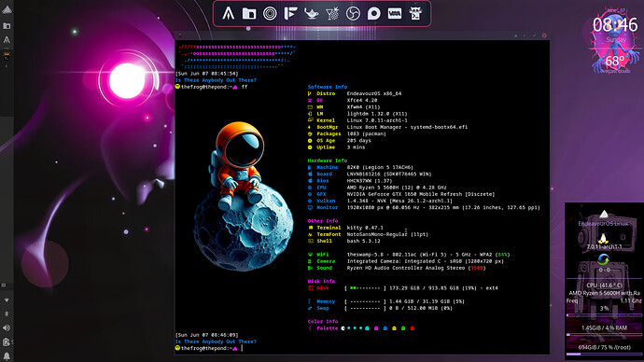This screenshot has height=362, width=644.
Task: Close the kitty terminal window
Action: point(544,35)
